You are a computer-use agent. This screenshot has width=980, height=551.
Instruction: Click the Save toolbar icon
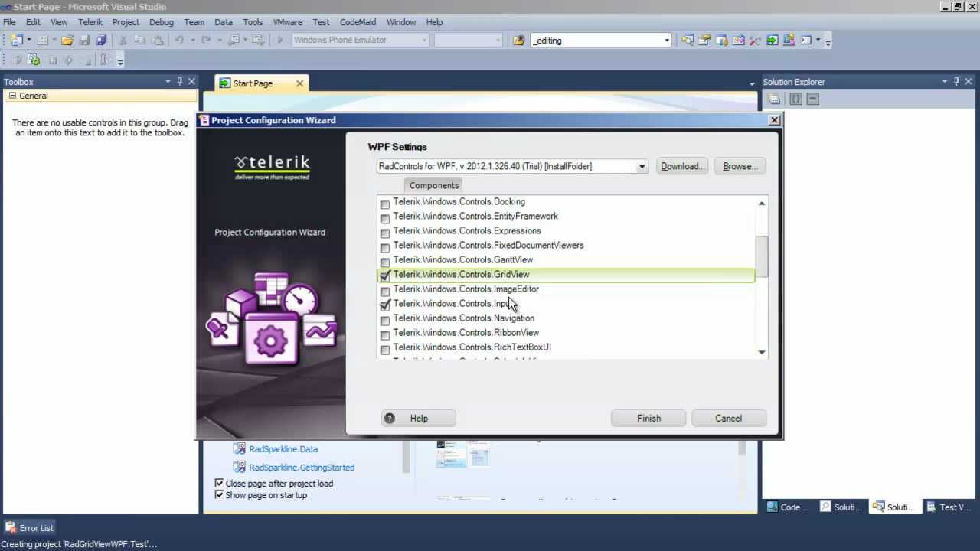84,40
